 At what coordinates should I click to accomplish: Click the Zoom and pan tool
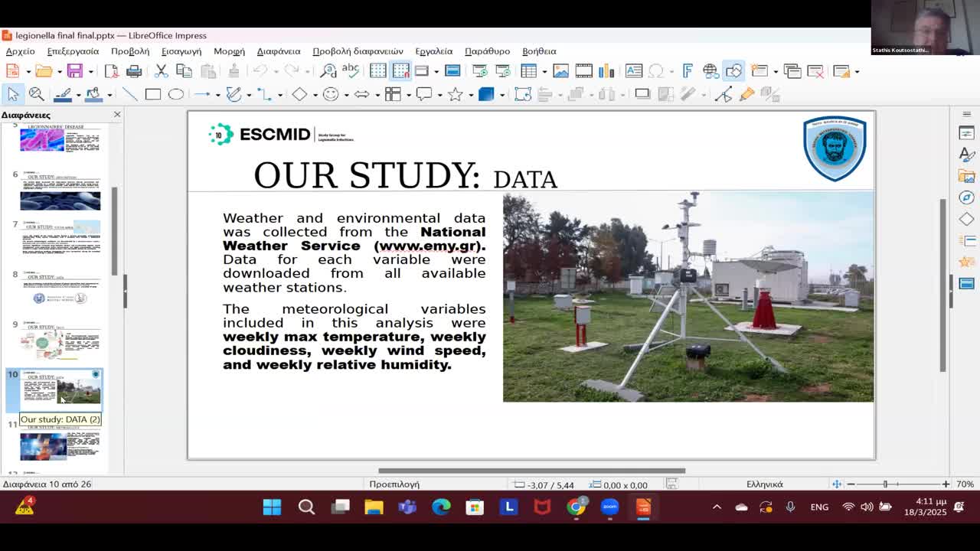pyautogui.click(x=36, y=94)
